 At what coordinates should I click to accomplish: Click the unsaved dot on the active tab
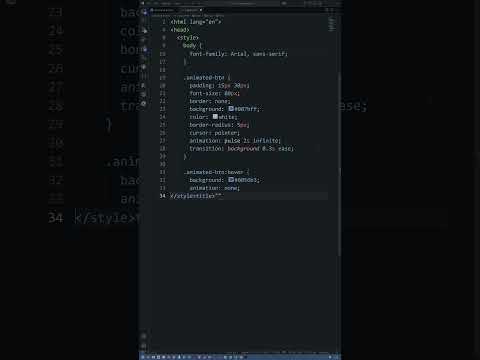201,10
